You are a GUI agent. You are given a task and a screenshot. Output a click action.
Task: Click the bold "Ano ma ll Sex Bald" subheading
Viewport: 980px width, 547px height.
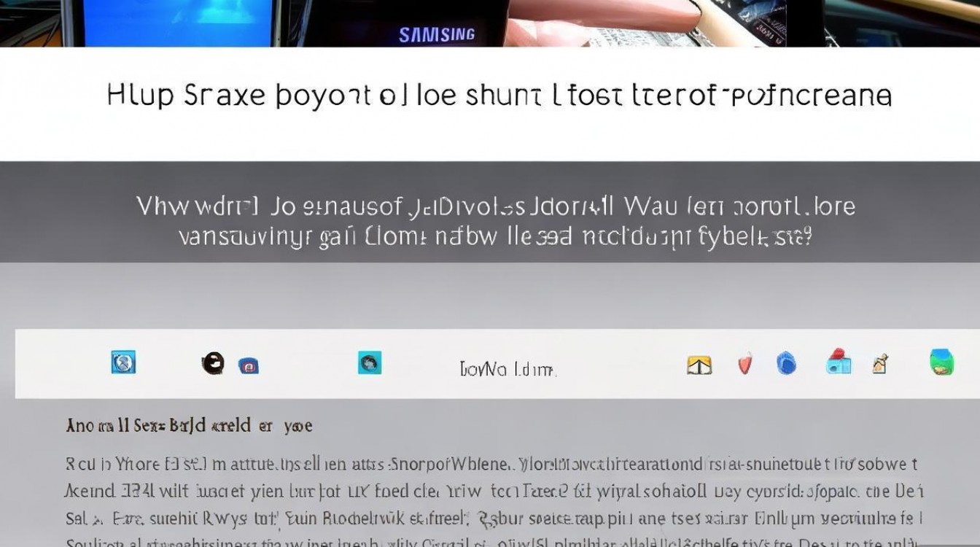point(189,425)
